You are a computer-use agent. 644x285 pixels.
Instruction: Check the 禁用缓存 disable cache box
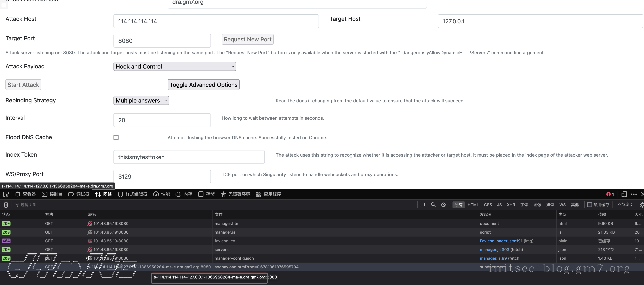pyautogui.click(x=590, y=205)
